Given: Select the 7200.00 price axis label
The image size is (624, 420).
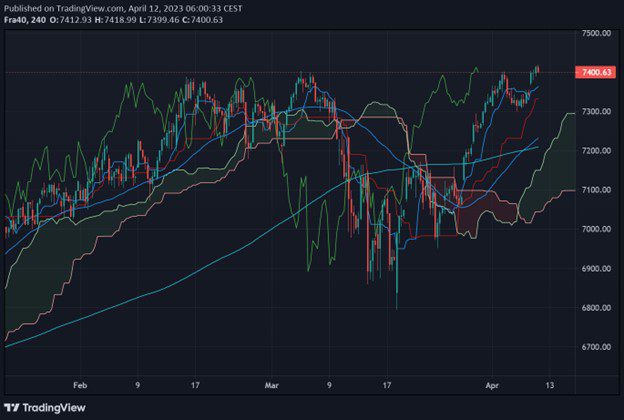Looking at the screenshot, I should (x=596, y=150).
